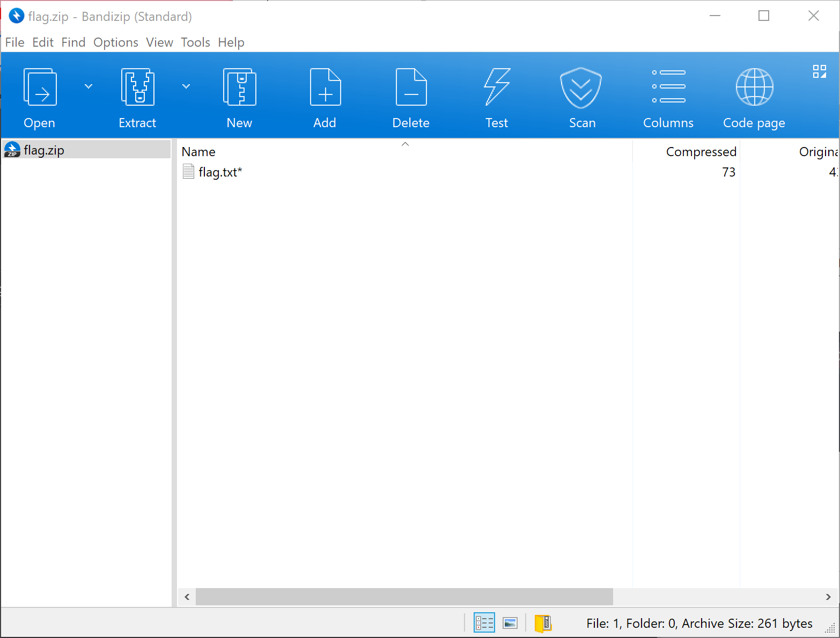The height and width of the screenshot is (638, 840).
Task: Switch to image thumbnail view mode
Action: pyautogui.click(x=510, y=623)
